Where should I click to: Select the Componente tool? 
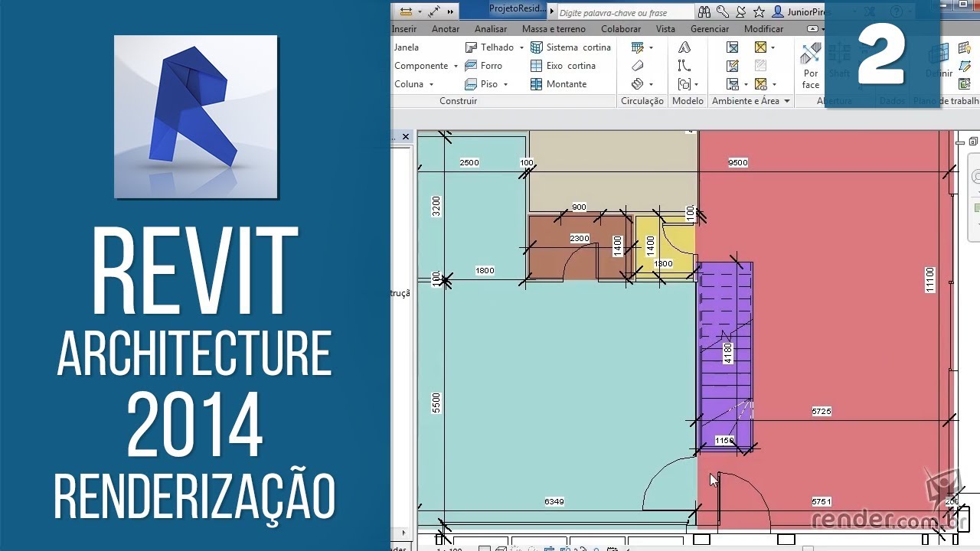(x=421, y=66)
